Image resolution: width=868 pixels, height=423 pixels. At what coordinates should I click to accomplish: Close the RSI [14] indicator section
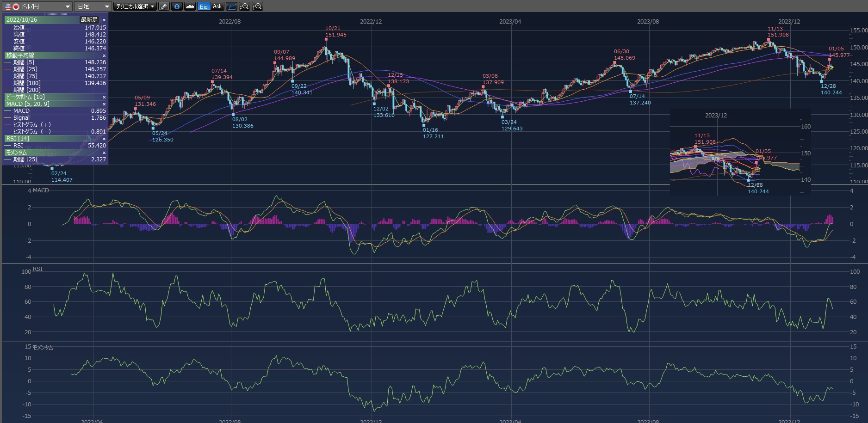[x=104, y=139]
